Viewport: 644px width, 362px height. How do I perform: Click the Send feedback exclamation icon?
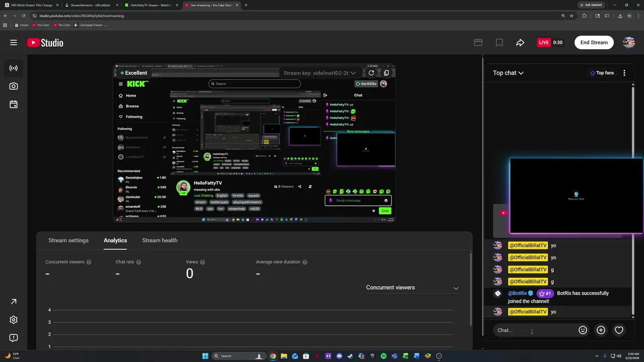[14, 338]
